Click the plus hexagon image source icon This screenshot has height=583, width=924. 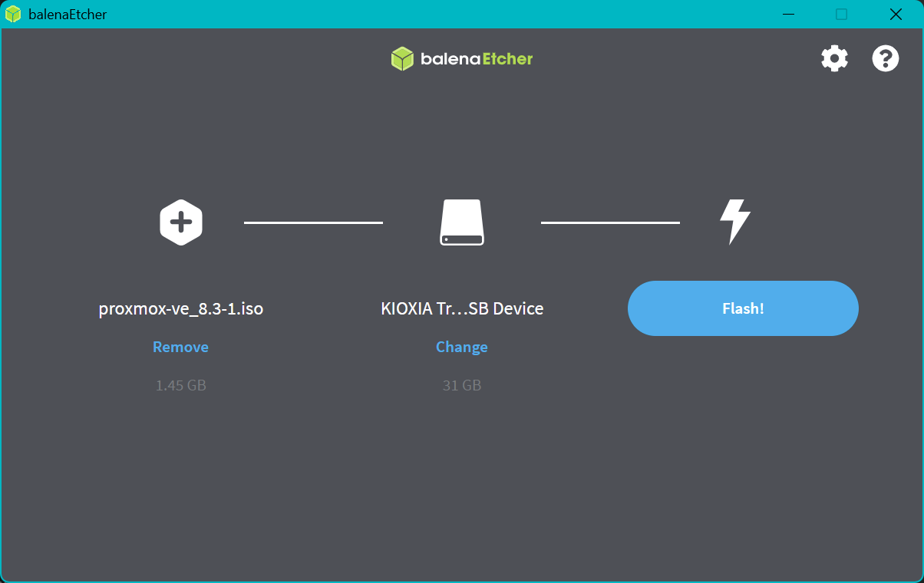[x=181, y=222]
